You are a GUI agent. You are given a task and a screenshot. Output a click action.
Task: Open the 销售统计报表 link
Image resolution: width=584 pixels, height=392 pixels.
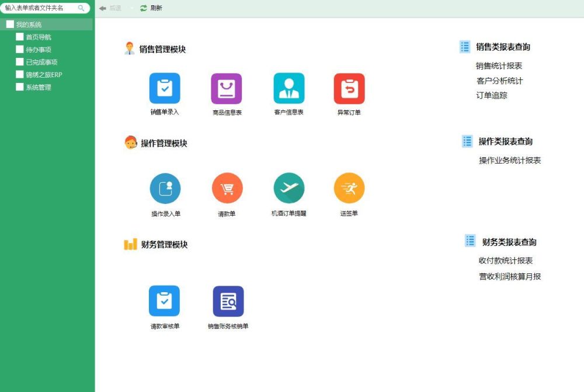(x=499, y=66)
